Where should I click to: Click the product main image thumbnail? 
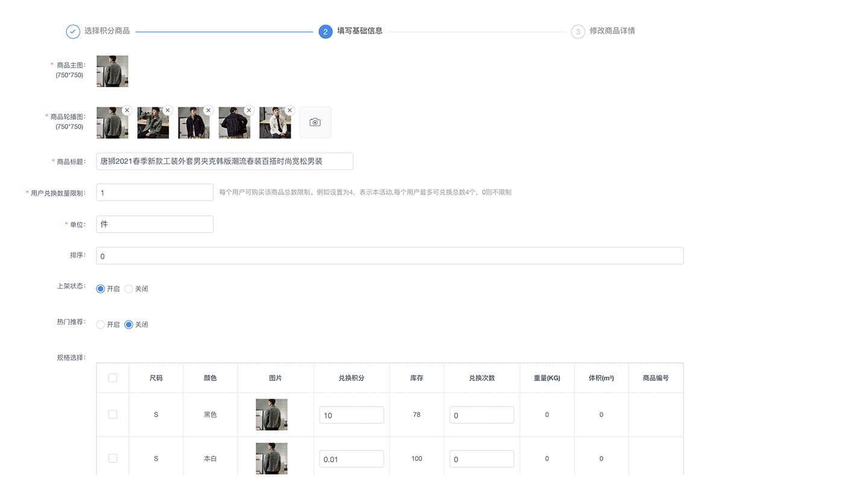(x=112, y=71)
